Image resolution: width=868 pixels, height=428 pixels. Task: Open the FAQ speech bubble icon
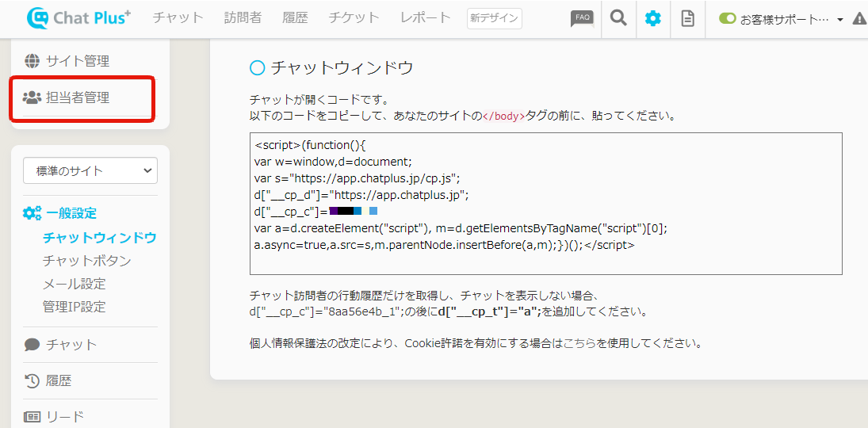pyautogui.click(x=582, y=18)
